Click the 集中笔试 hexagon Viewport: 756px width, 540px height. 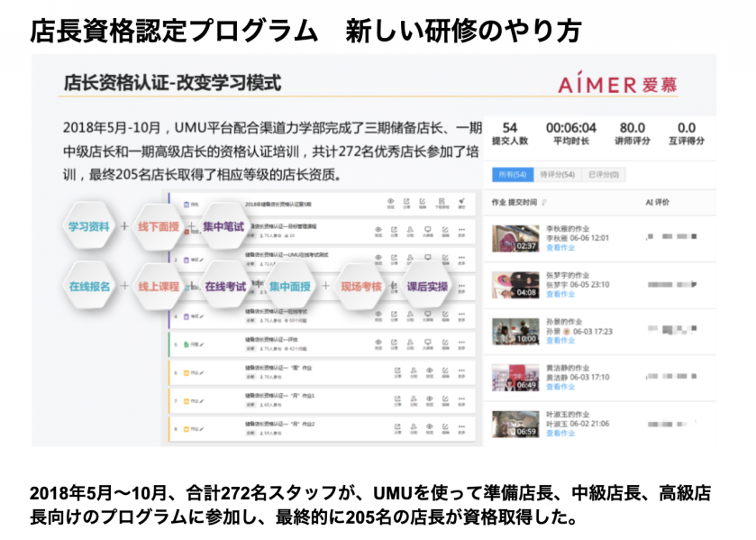pyautogui.click(x=223, y=226)
